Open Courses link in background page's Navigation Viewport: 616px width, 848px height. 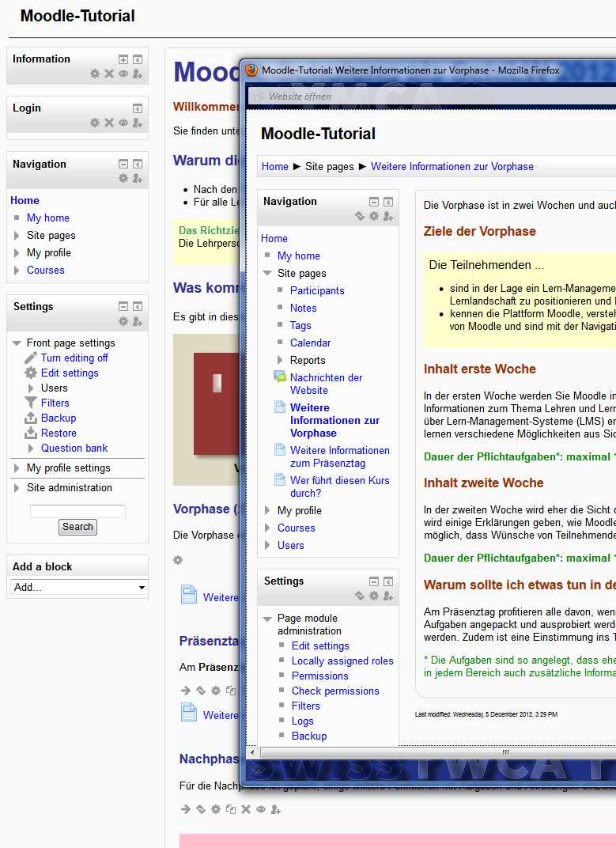45,270
